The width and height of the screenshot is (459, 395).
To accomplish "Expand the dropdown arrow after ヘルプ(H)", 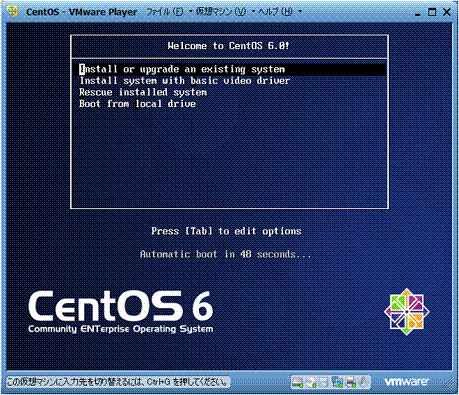I will click(300, 12).
